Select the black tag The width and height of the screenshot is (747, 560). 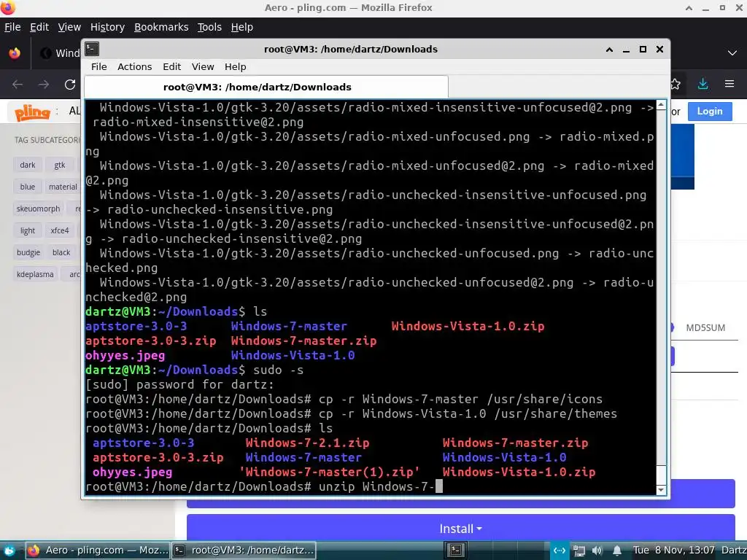(61, 252)
